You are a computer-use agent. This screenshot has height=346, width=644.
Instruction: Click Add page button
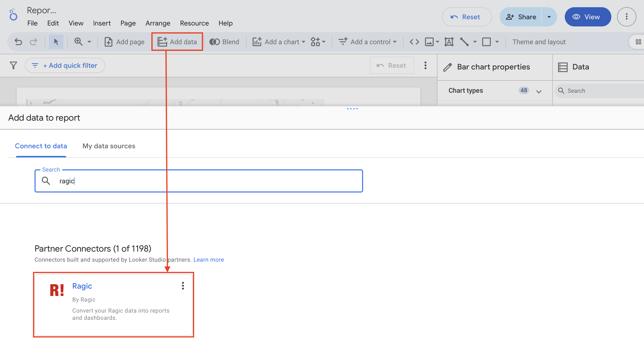(124, 42)
